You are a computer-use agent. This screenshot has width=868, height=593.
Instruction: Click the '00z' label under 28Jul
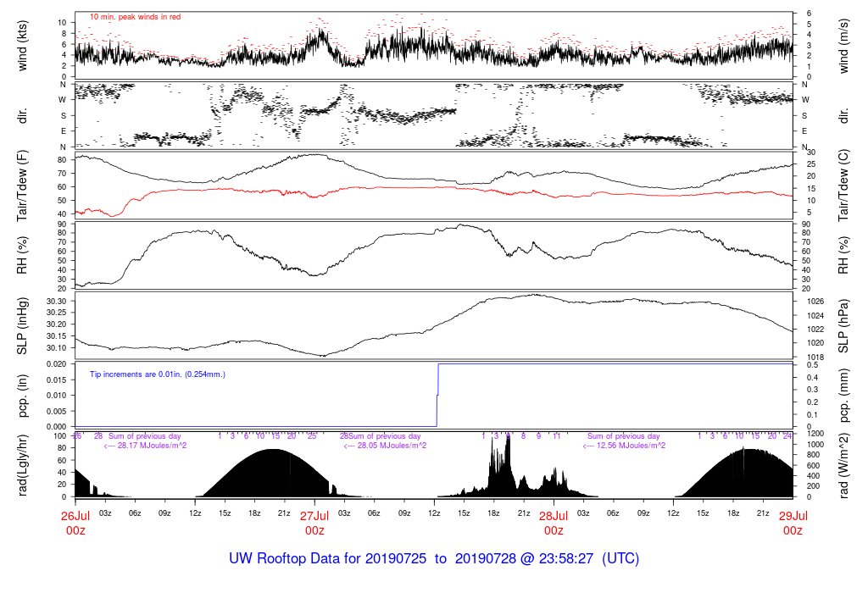554,531
